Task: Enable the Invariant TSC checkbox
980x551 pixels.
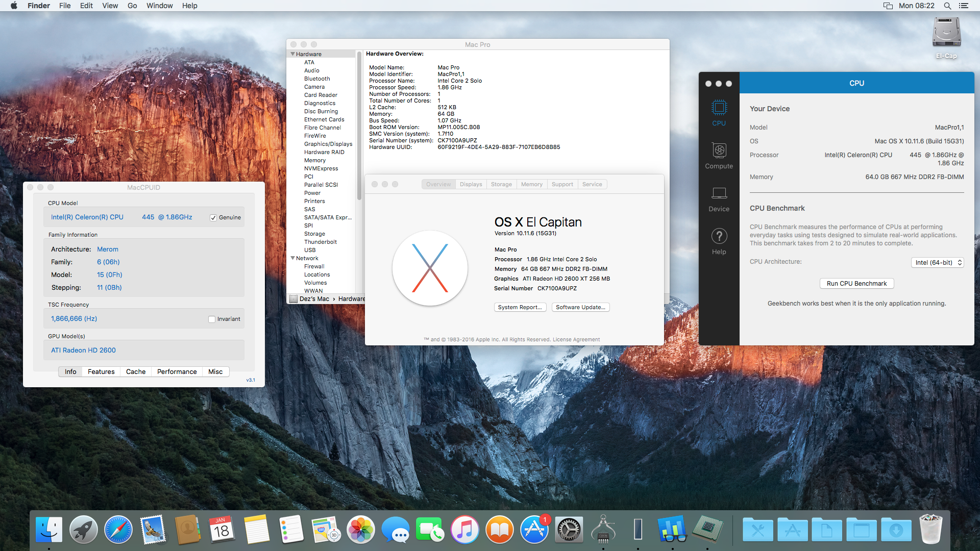Action: coord(212,319)
